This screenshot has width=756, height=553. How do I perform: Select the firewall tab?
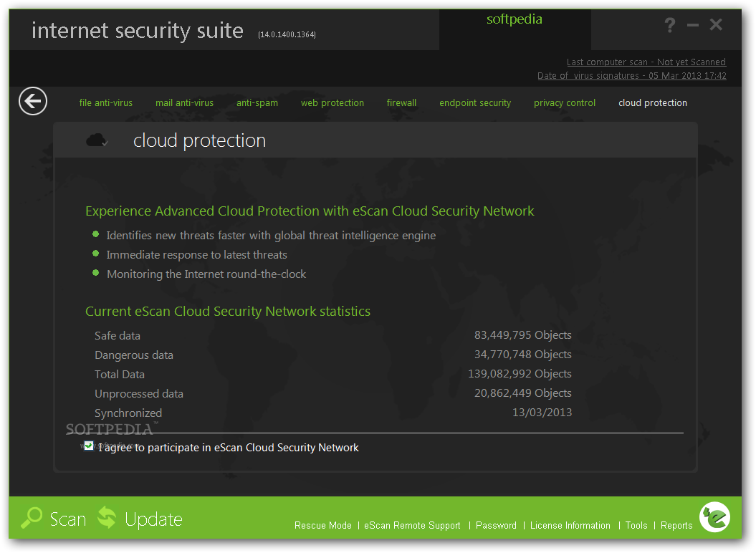(401, 102)
